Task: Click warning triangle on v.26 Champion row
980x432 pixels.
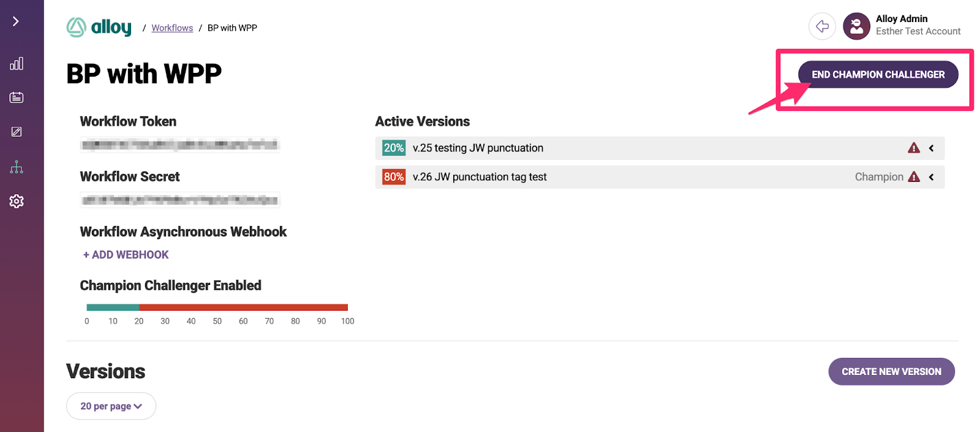Action: [x=914, y=176]
